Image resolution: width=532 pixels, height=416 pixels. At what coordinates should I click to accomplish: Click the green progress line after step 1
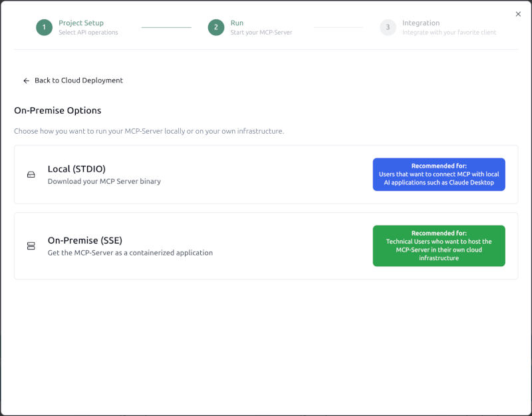coord(166,27)
